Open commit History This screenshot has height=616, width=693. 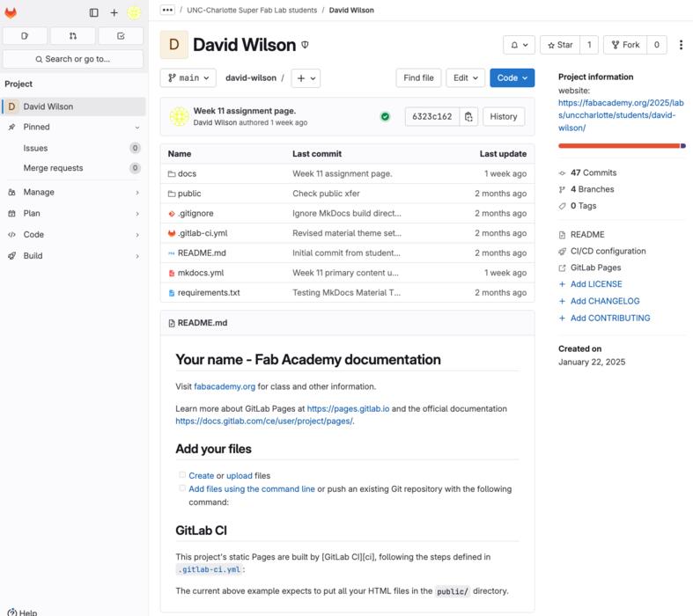504,116
